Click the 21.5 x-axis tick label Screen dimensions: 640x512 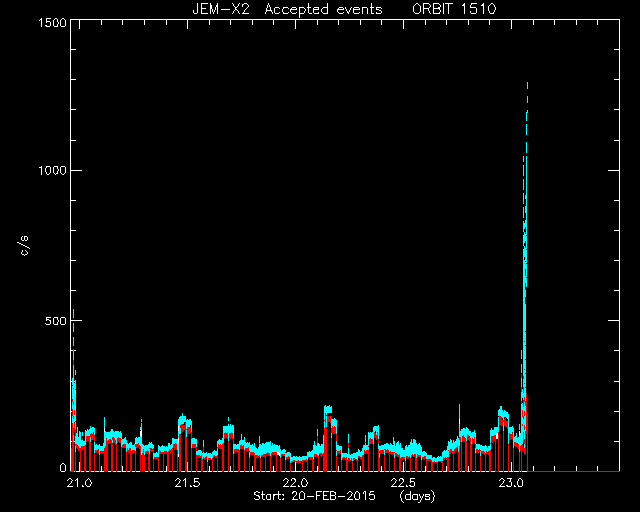pos(187,483)
